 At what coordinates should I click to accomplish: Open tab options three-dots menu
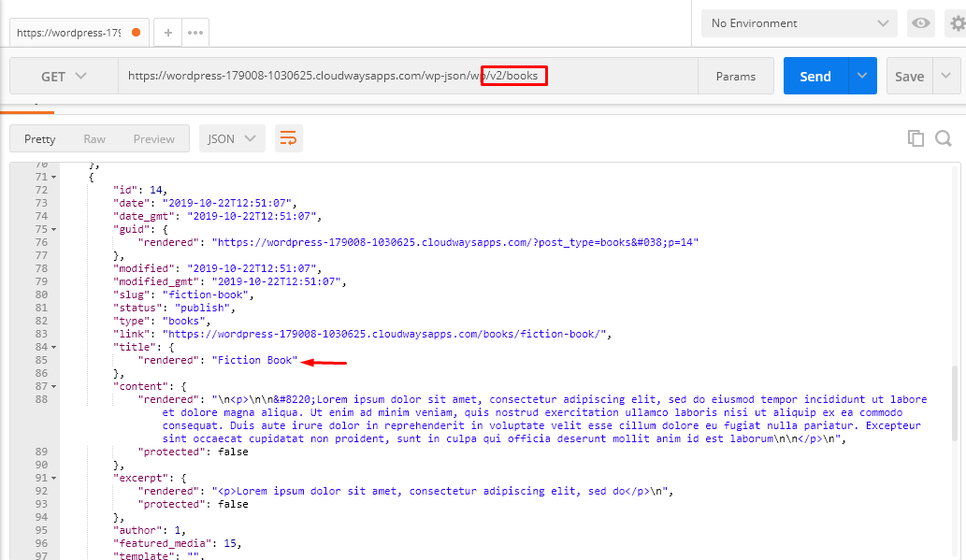pos(195,33)
